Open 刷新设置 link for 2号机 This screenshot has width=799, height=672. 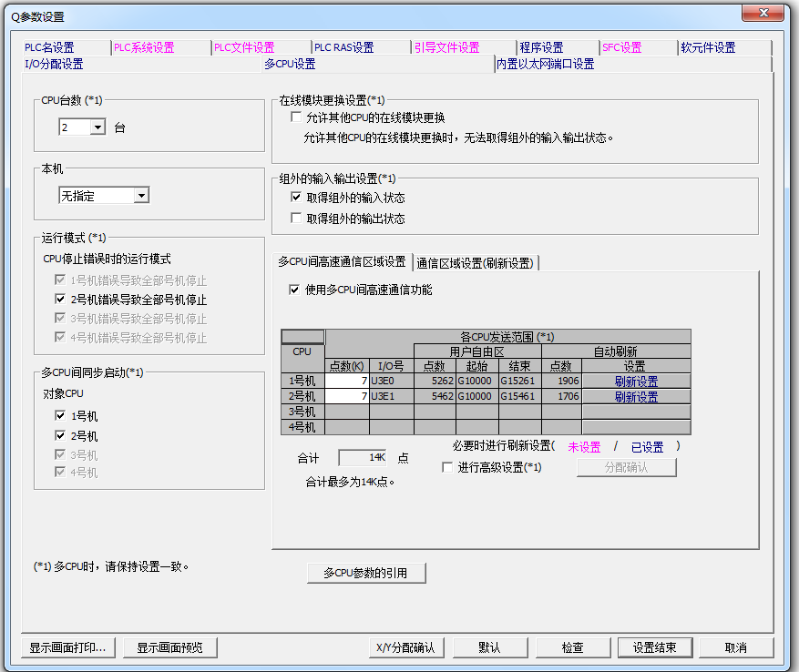636,396
